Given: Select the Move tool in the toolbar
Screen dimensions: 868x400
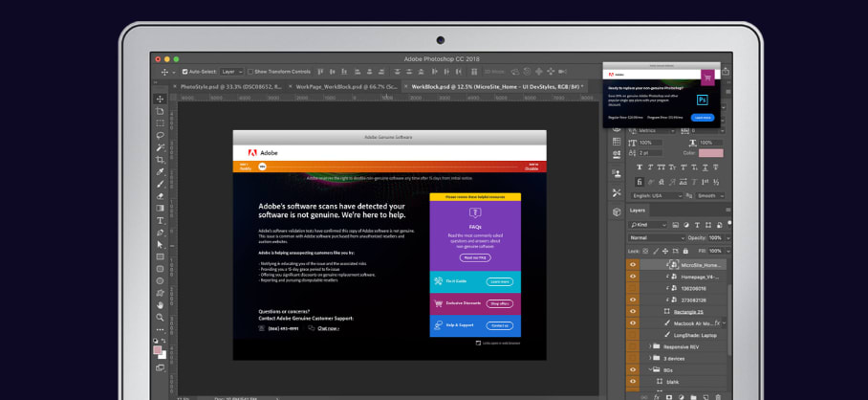Looking at the screenshot, I should coord(160,100).
